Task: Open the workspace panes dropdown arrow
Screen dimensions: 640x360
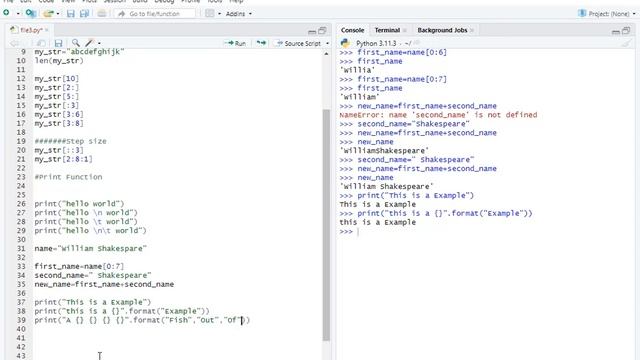Action: point(219,13)
